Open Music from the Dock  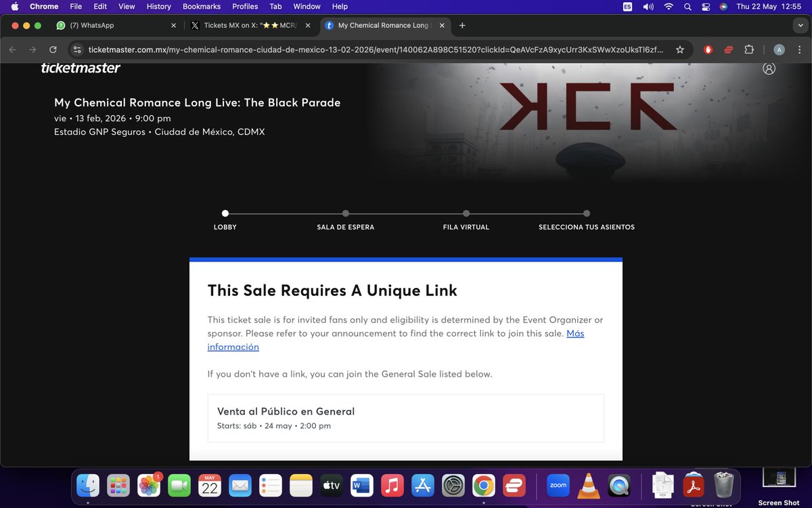click(392, 485)
